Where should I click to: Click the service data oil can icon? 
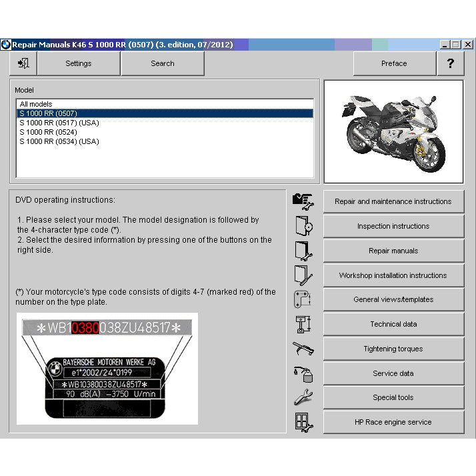click(303, 373)
